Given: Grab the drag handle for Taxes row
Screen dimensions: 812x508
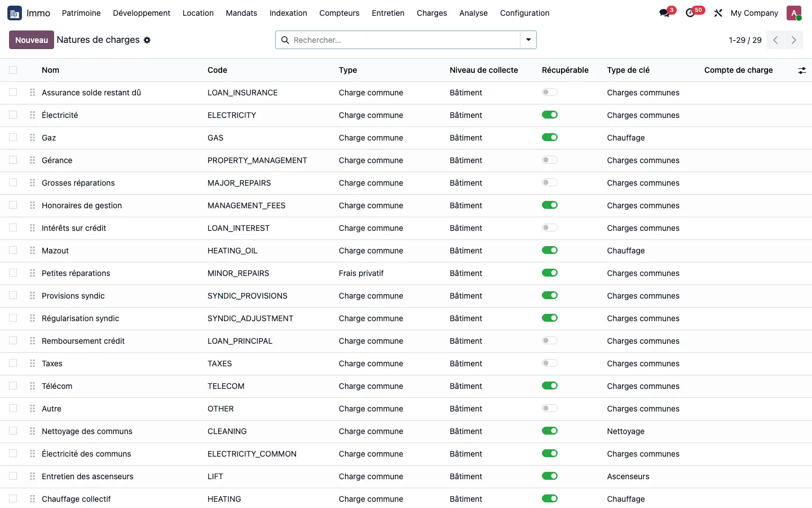Looking at the screenshot, I should [x=33, y=364].
